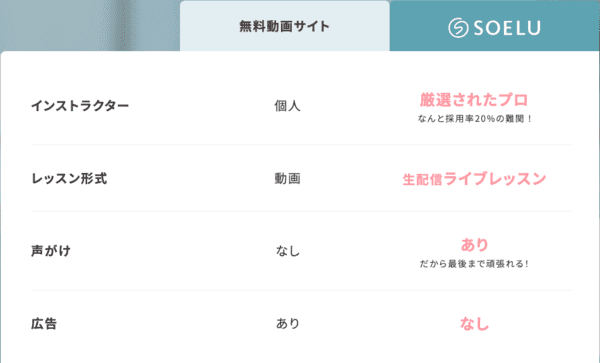Click the pink あり text under SOELU
The width and height of the screenshot is (600, 363).
pyautogui.click(x=474, y=244)
